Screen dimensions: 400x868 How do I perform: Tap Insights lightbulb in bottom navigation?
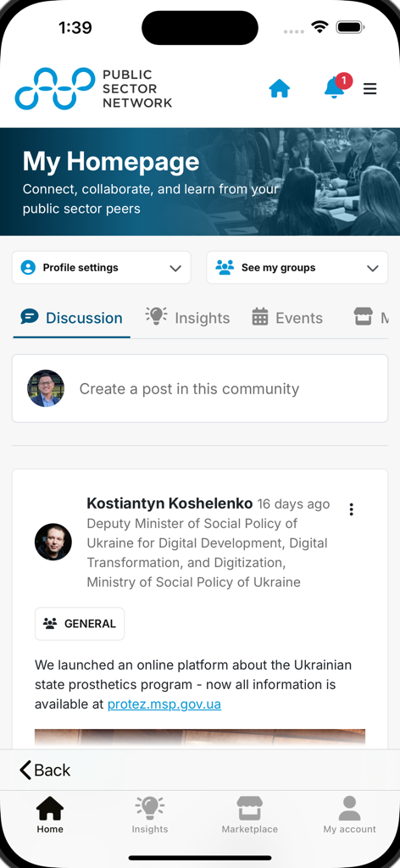tap(150, 815)
